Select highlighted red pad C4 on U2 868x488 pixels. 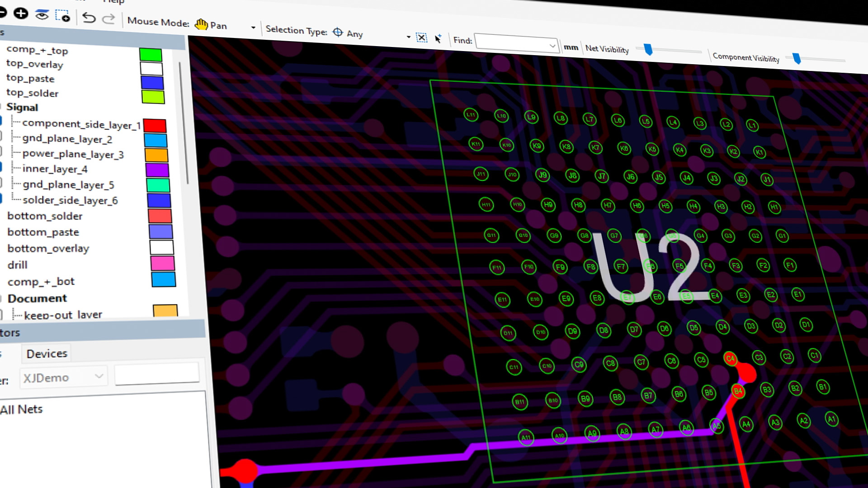point(730,359)
